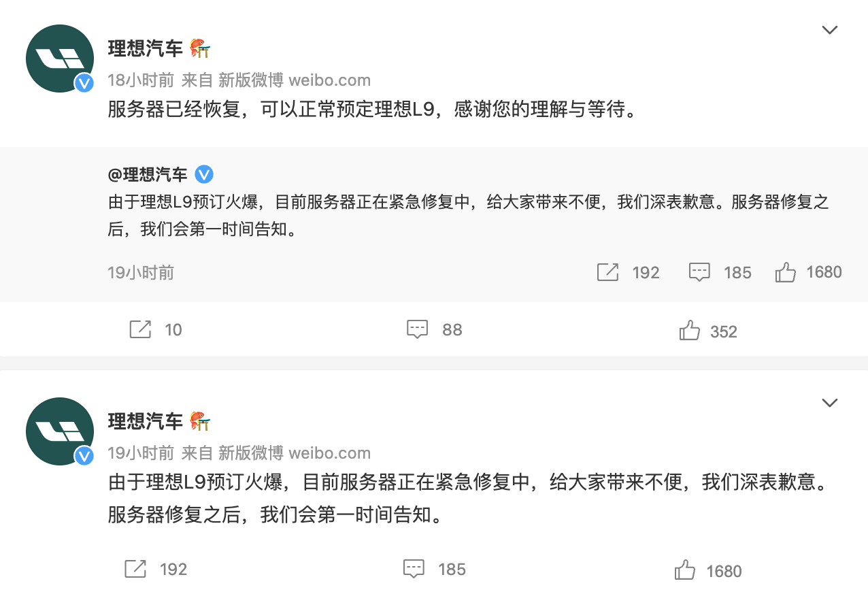868x592 pixels.
Task: Expand the chevron menu on the first post
Action: point(829,30)
